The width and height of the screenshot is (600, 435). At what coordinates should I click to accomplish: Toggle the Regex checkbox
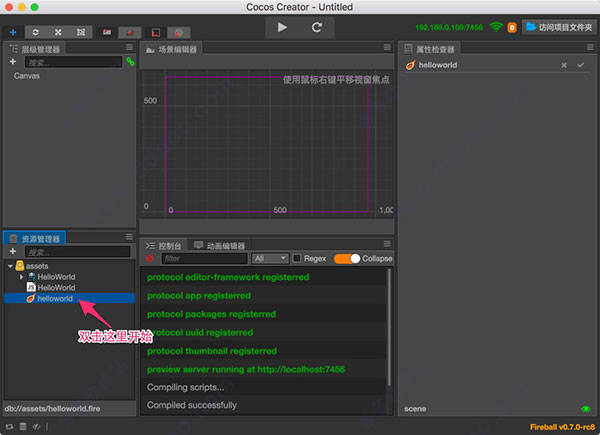pyautogui.click(x=296, y=258)
